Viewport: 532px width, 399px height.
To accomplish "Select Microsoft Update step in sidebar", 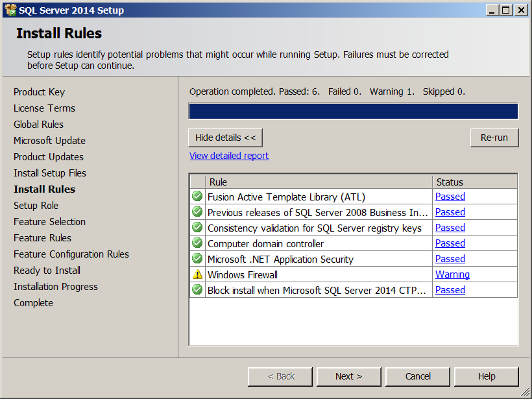I will [x=49, y=141].
